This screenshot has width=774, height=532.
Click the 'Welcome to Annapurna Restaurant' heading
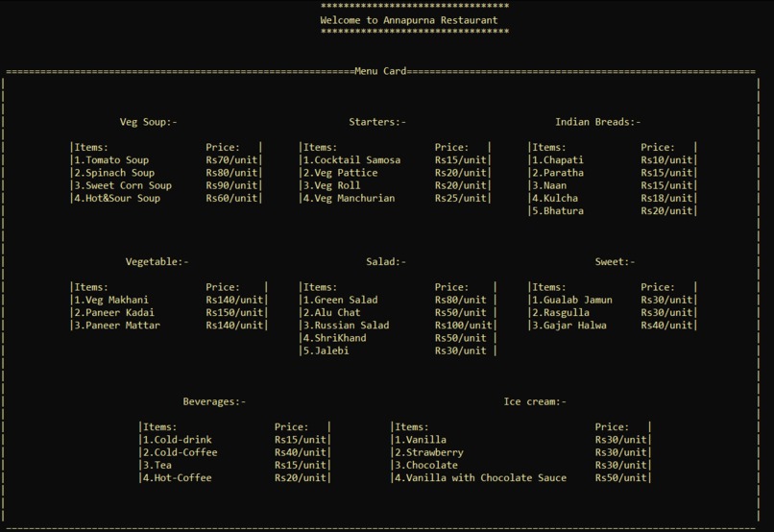tap(409, 20)
